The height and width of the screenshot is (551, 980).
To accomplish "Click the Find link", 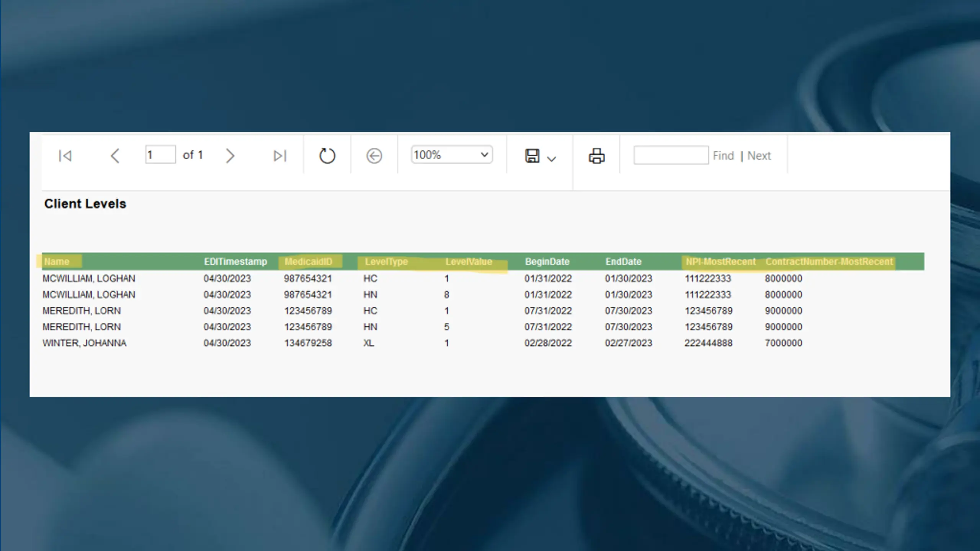I will [723, 156].
